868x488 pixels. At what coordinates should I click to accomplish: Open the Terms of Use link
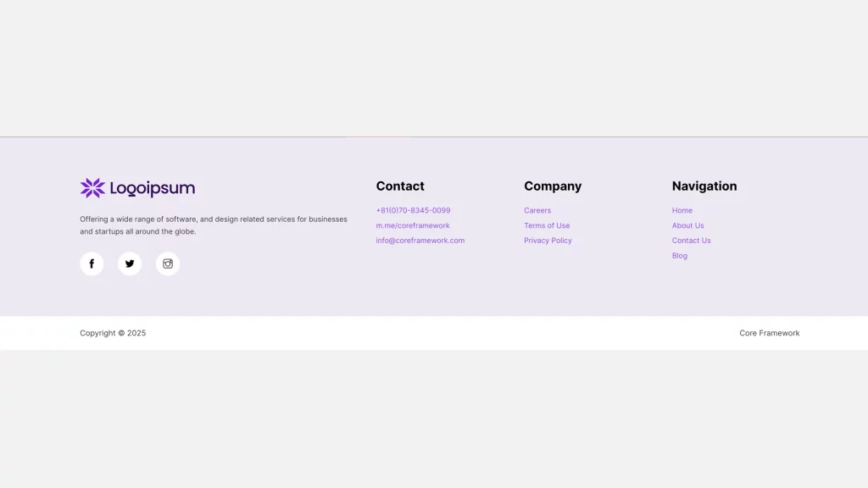547,226
